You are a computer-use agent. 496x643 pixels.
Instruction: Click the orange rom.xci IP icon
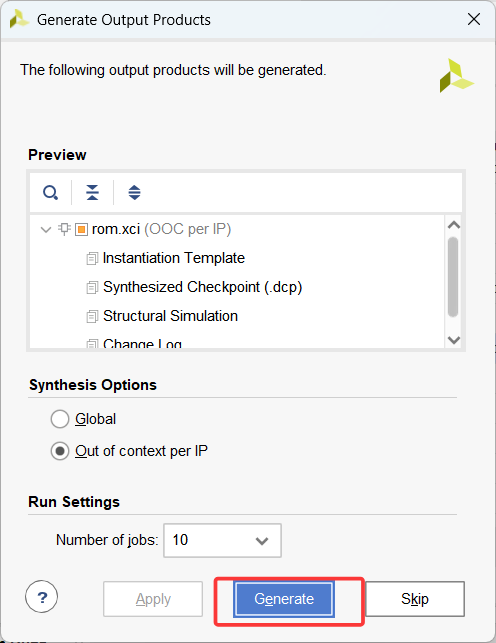pos(81,229)
